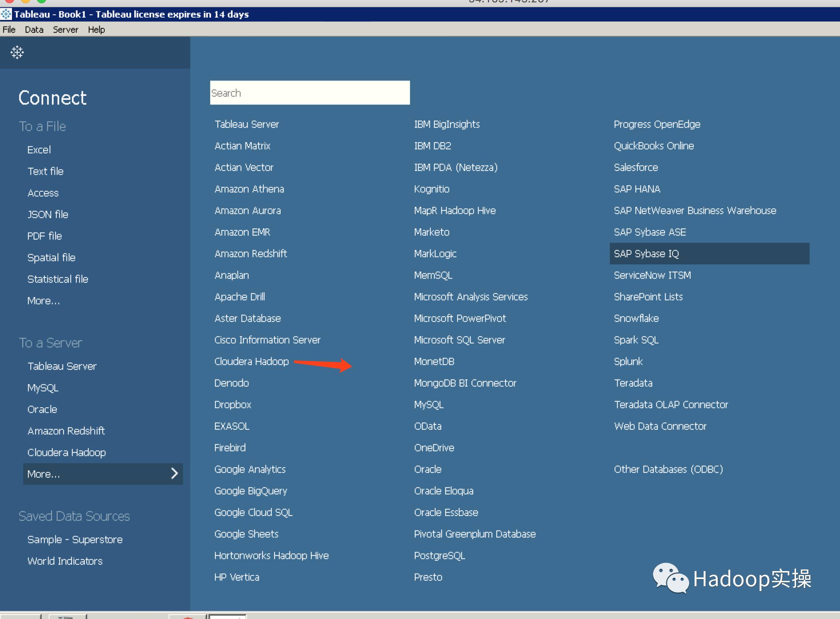Pick Denodo connector
This screenshot has height=619, width=840.
click(232, 383)
